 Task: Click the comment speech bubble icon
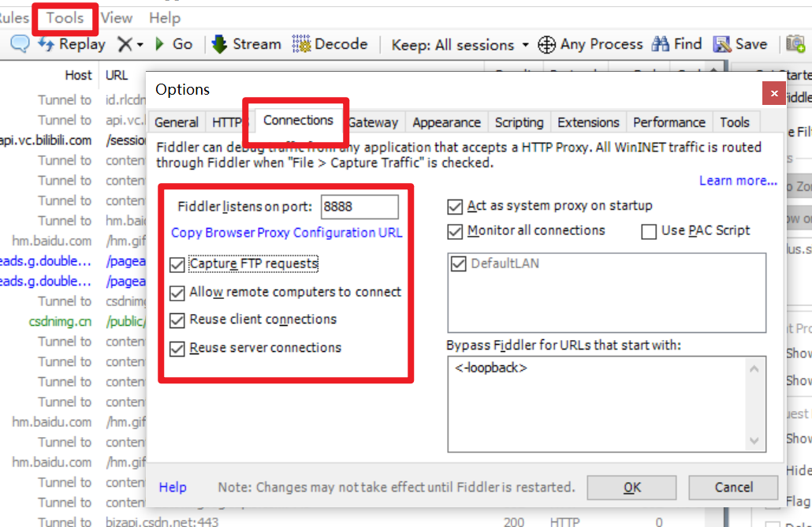[20, 43]
